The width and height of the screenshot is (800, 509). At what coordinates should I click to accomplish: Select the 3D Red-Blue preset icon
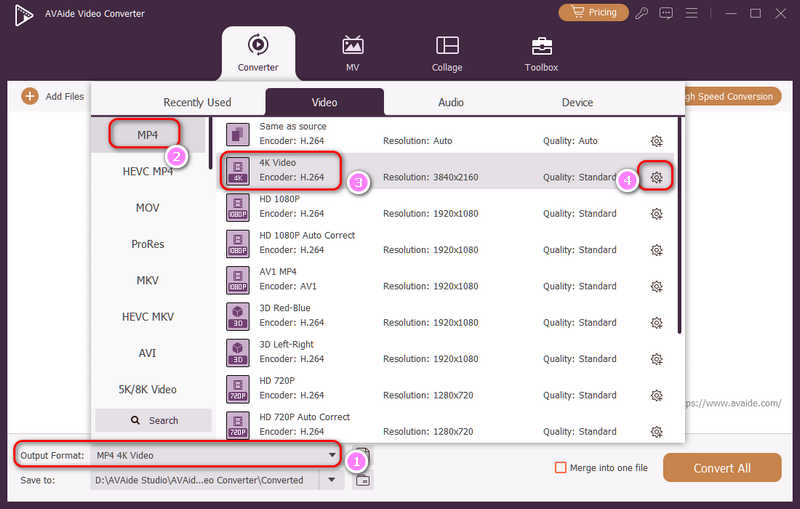point(238,317)
